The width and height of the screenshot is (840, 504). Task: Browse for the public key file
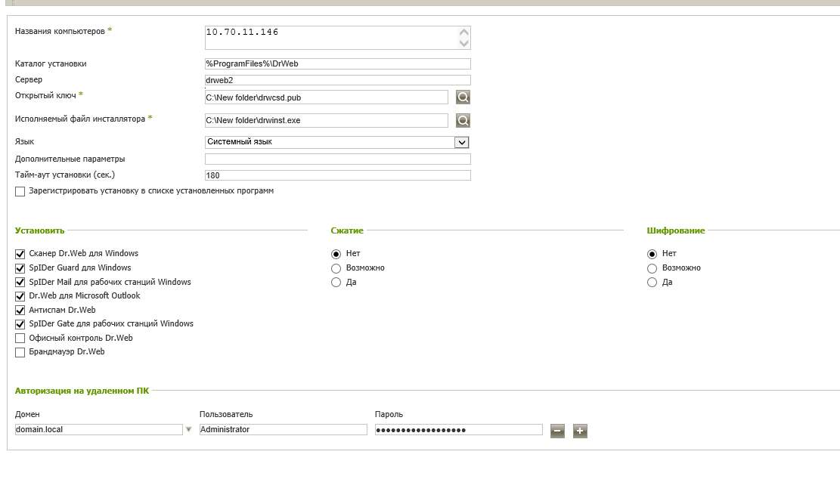463,97
